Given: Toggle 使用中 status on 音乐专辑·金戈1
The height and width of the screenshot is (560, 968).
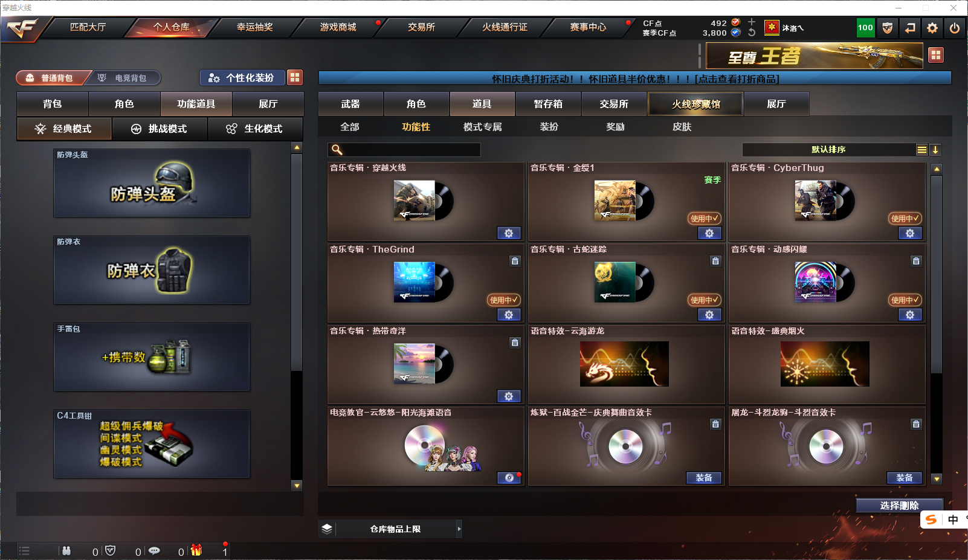Looking at the screenshot, I should [x=704, y=219].
